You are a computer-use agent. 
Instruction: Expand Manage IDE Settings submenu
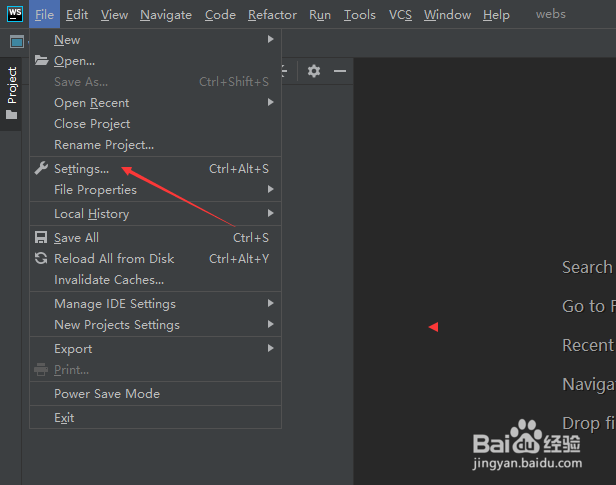coord(156,304)
